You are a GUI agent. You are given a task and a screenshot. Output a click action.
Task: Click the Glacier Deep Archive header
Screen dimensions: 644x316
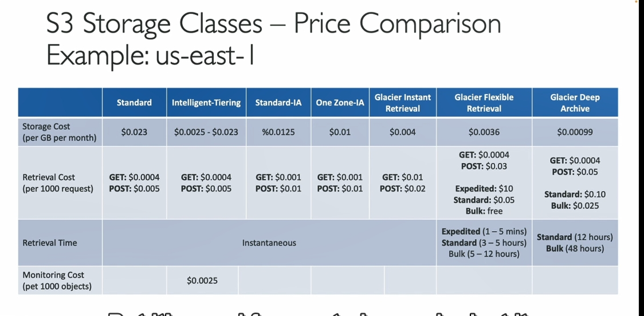point(575,102)
